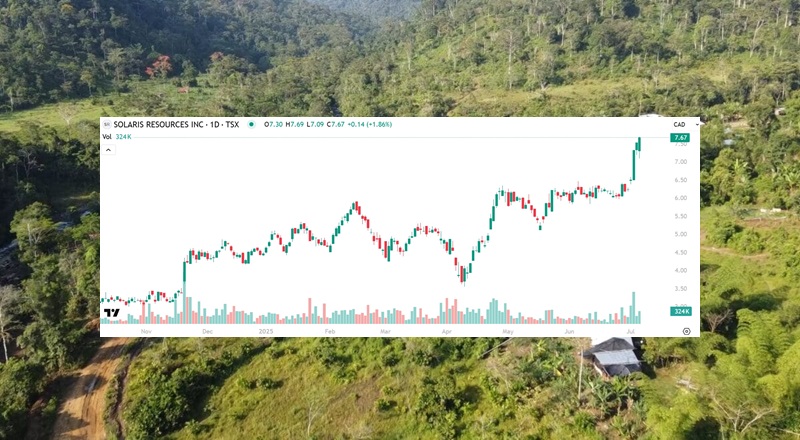Screen dimensions: 800x440
Task: Click the tall green candle in early July
Action: 634,165
